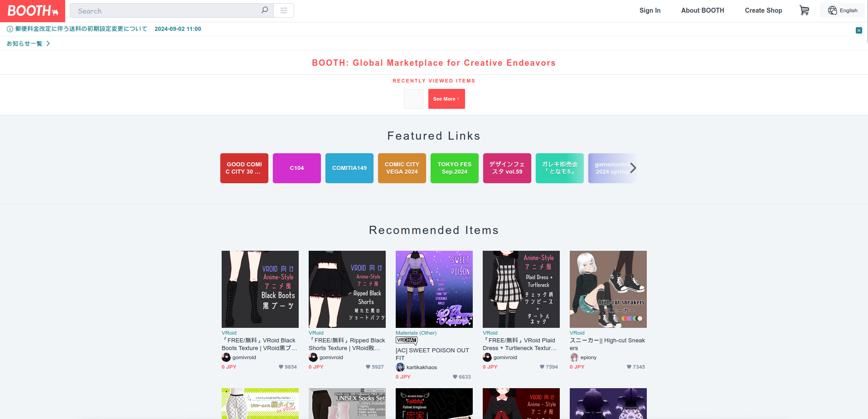Click the BOOTH logo
Screen dimensions: 868x419
[33, 11]
